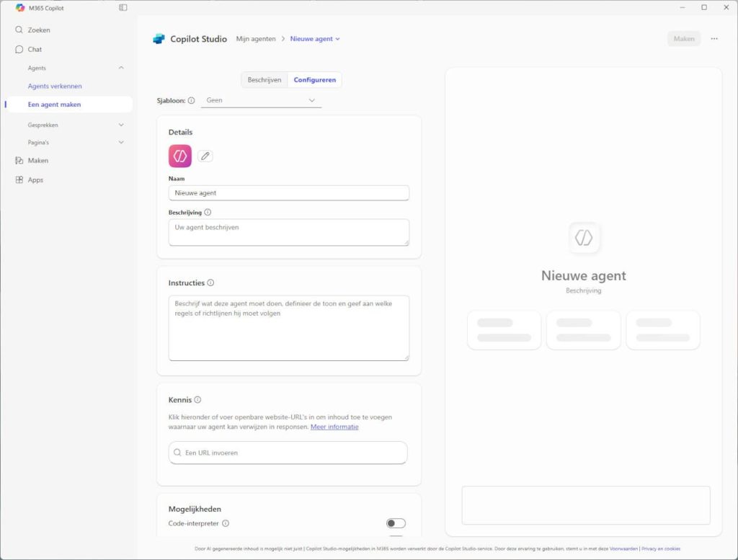Click the Nieuwe agent preview title
Screen dimensions: 738x560
click(583, 275)
